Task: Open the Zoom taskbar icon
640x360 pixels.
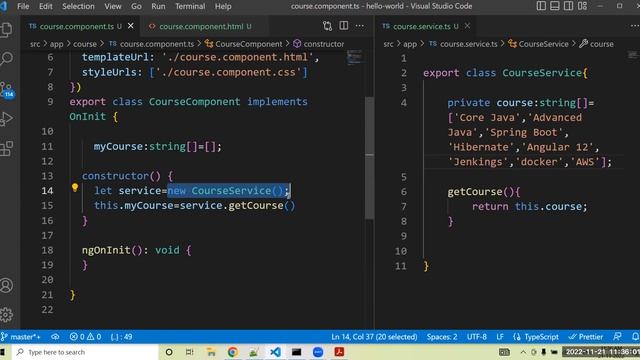Action: [318, 352]
